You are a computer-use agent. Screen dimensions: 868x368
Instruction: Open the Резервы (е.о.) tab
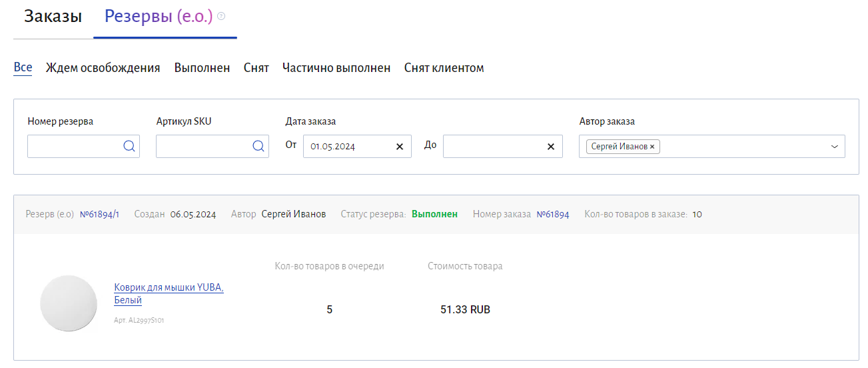click(x=159, y=17)
